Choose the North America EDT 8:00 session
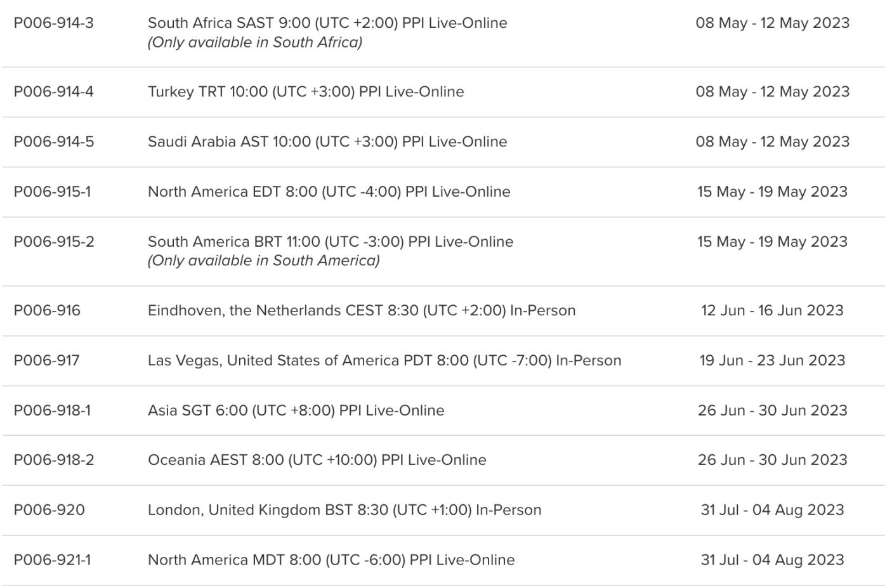The width and height of the screenshot is (885, 588). (x=329, y=192)
